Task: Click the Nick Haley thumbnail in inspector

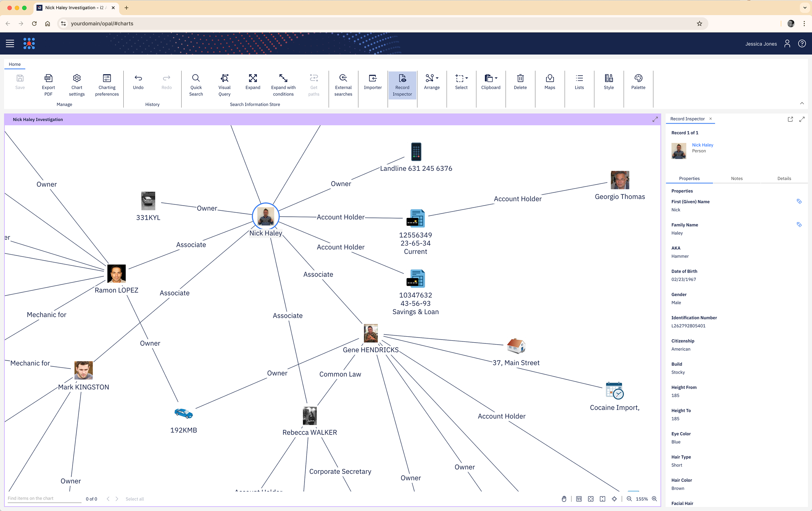Action: [x=679, y=151]
